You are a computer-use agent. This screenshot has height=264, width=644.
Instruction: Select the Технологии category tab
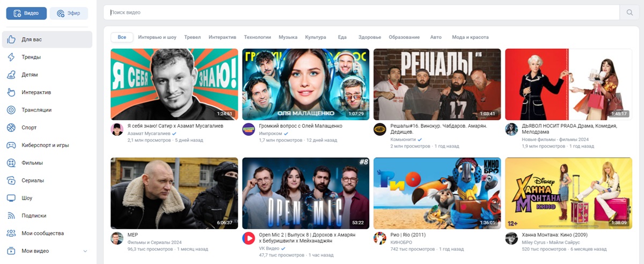point(258,38)
